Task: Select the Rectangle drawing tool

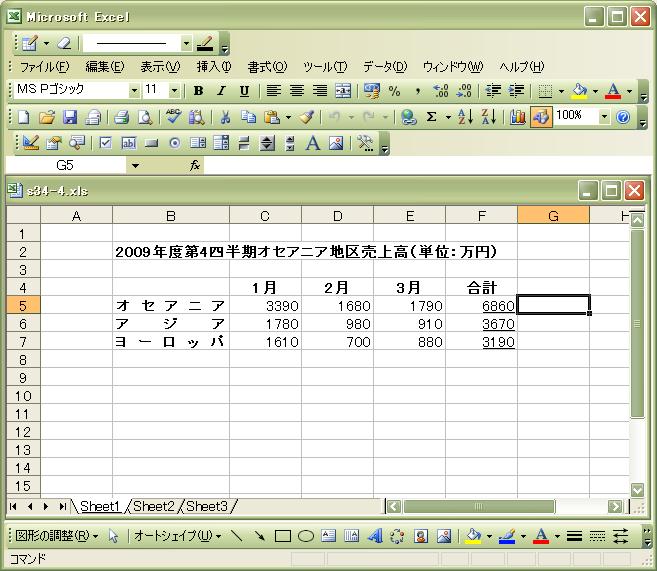Action: 283,536
